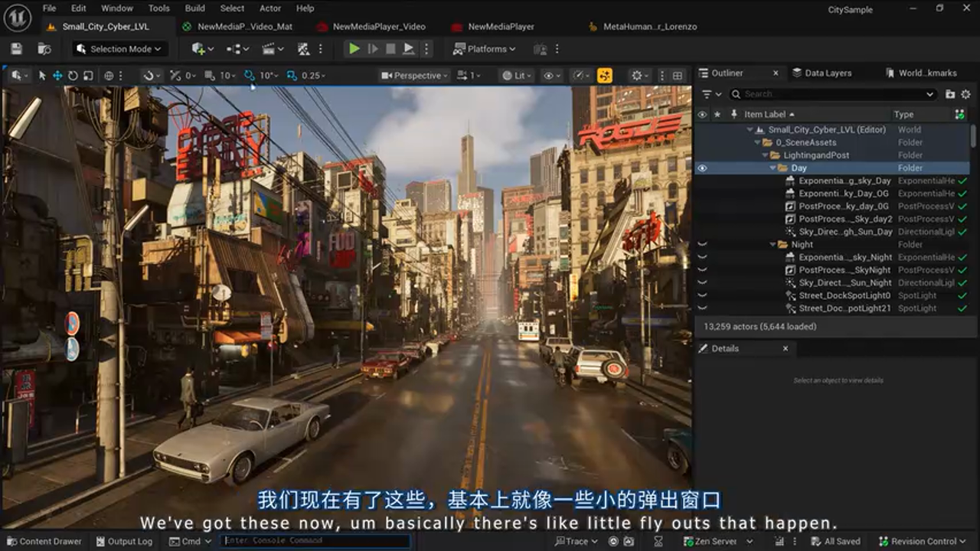Screen dimensions: 980x551
Task: Open the Revision Control menu
Action: tap(923, 541)
